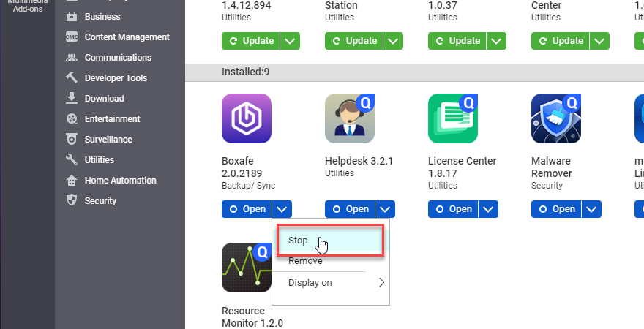Click the Malware Remover app icon

tap(556, 118)
